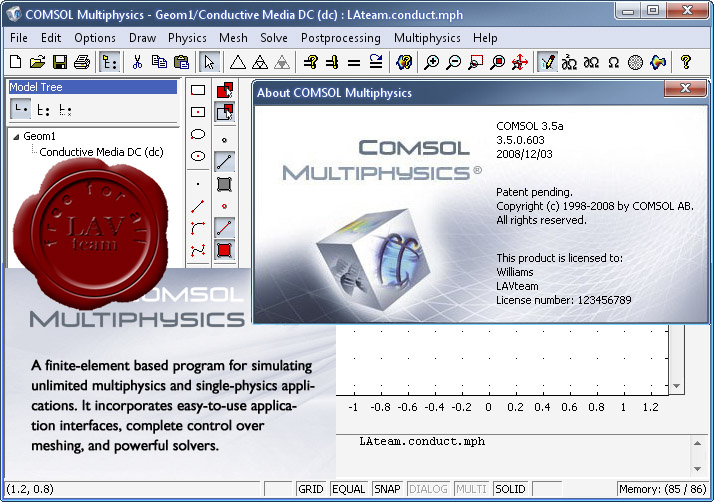
Task: Toggle the red filled square selection button
Action: click(224, 250)
